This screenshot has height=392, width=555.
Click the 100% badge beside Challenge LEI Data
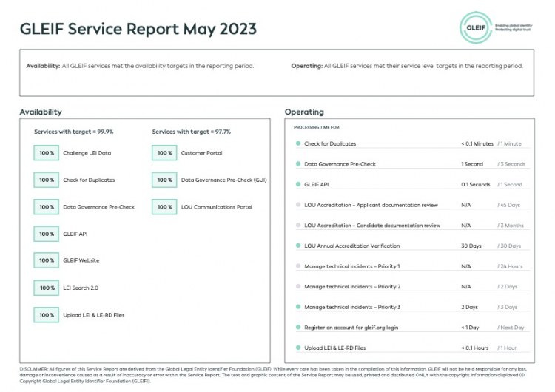tap(47, 153)
